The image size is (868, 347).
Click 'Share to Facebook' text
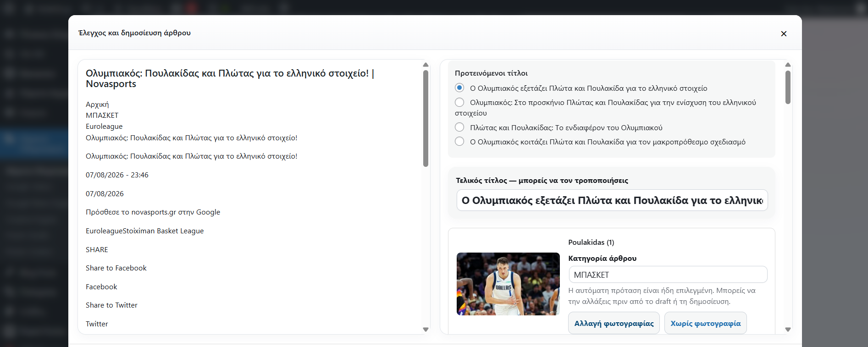click(116, 268)
